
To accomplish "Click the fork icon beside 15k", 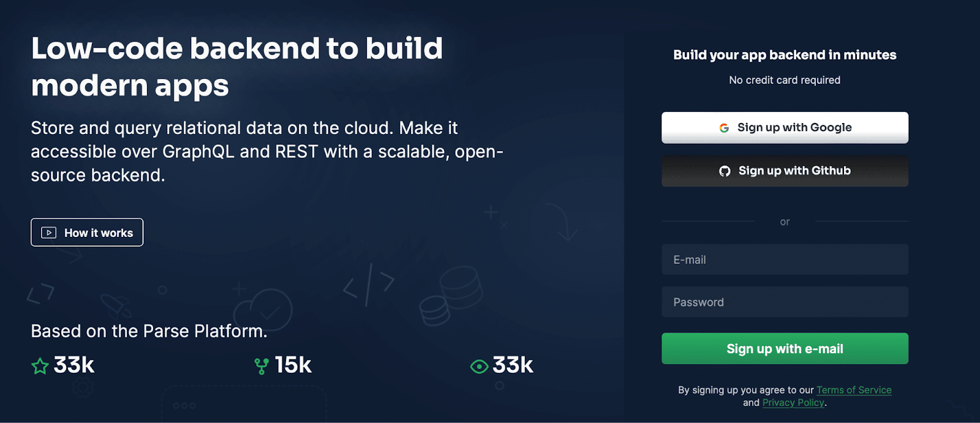I will [262, 365].
